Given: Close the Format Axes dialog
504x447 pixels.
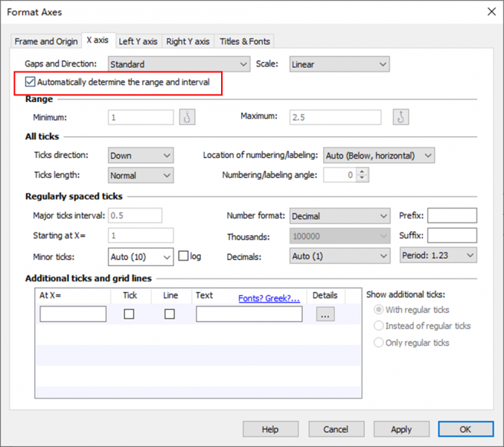Looking at the screenshot, I should 491,11.
